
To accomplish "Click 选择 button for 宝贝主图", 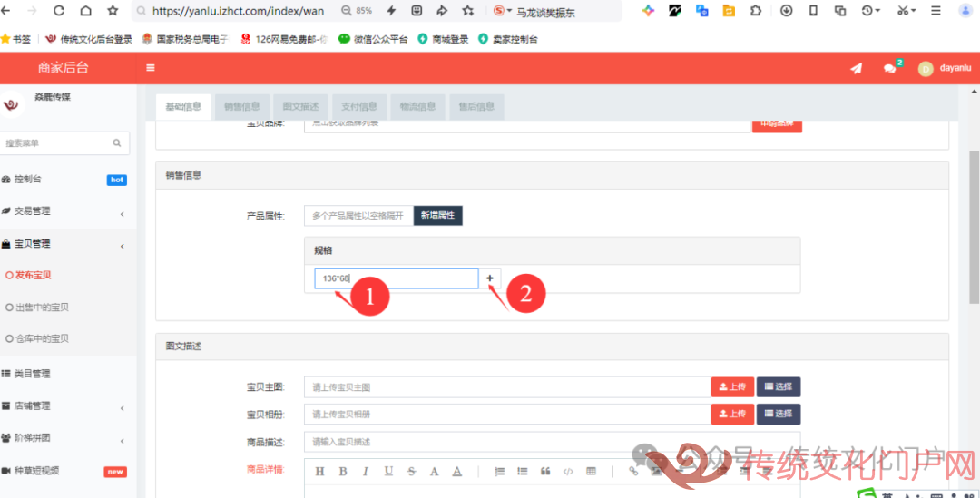I will pos(779,386).
